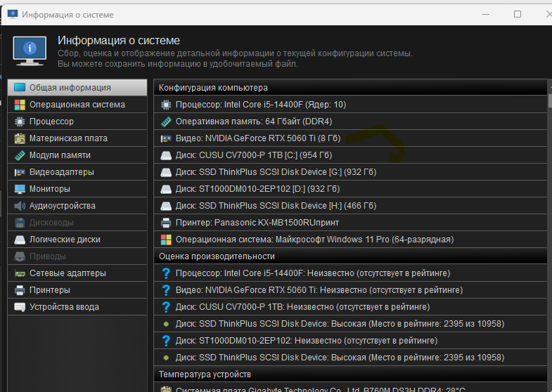552x392 pixels.
Task: Click the Сетевые адаптеры card icon
Action: tap(20, 273)
